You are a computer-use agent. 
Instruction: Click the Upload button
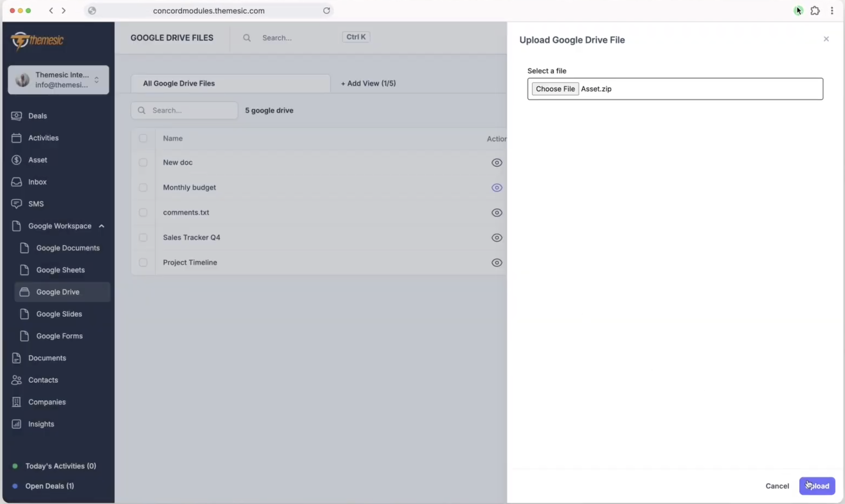pos(817,486)
